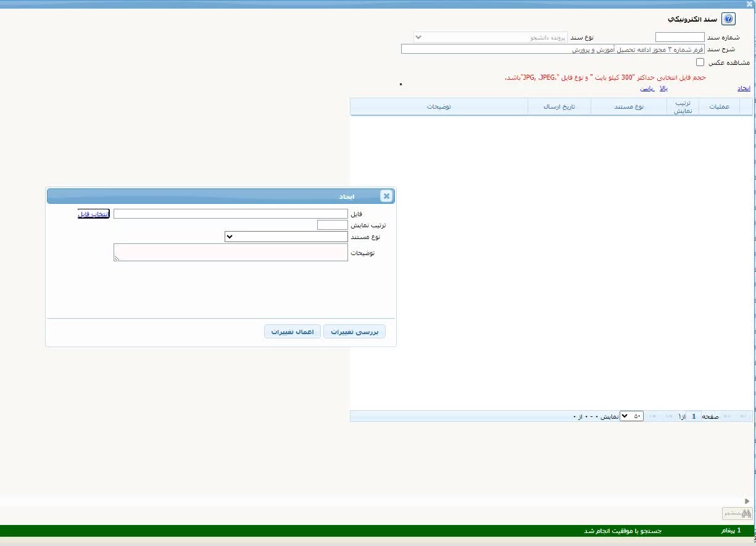The image size is (756, 546).
Task: Expand the نوع مستند combo box
Action: pyautogui.click(x=286, y=237)
